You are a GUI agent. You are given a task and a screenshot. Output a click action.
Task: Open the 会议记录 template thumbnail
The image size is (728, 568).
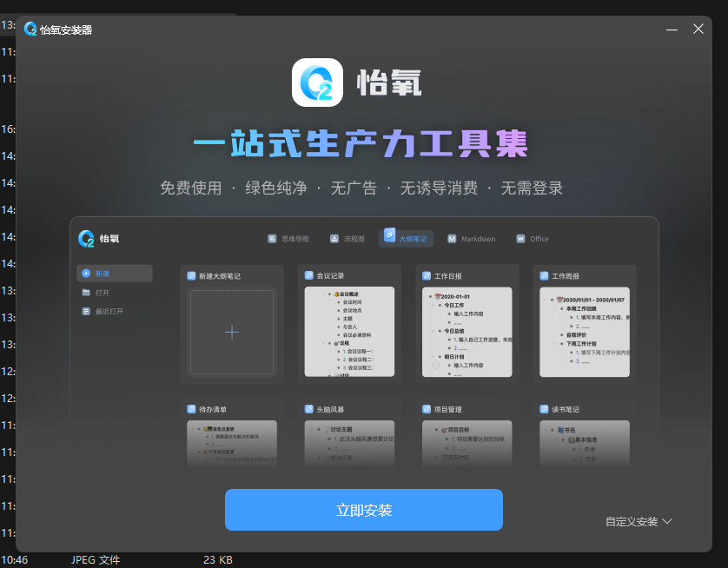(x=349, y=332)
